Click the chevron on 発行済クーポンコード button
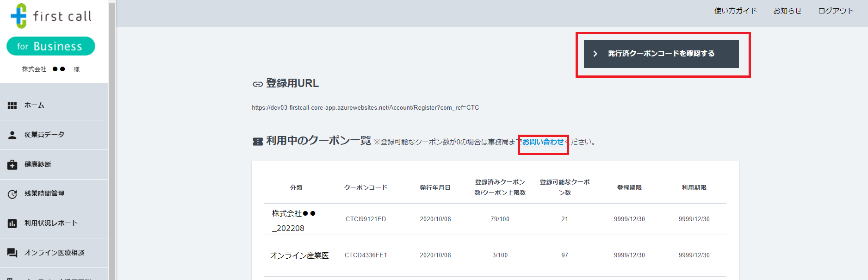868x280 pixels. (595, 54)
